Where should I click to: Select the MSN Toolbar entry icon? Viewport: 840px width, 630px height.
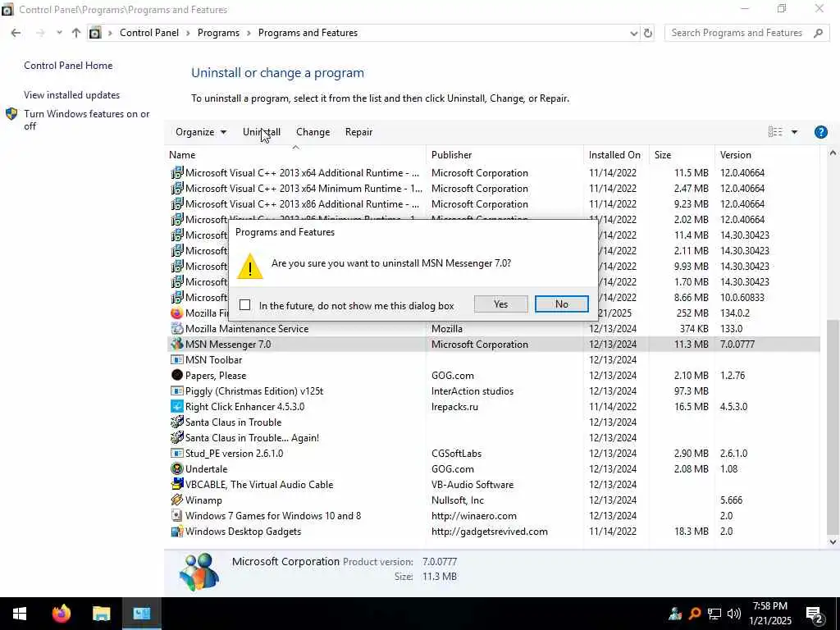tap(177, 359)
